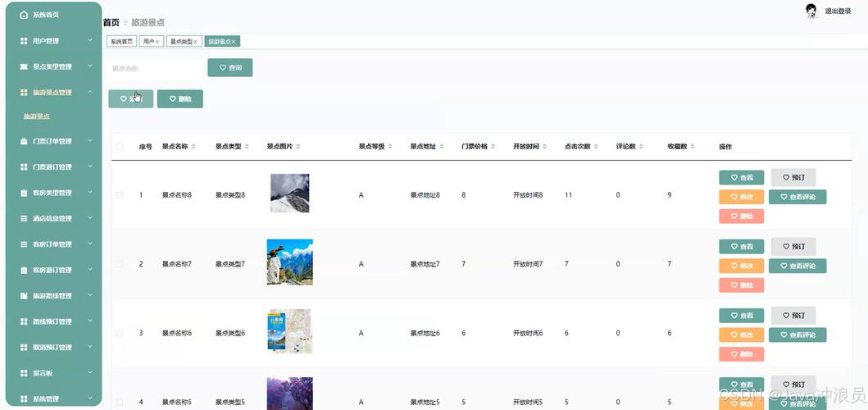Sort by 景点等级 column arrows

[x=389, y=147]
